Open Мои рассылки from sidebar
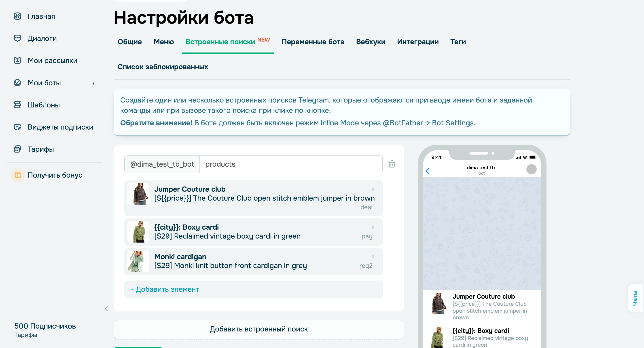Viewport: 644px width, 348px height. tap(52, 60)
